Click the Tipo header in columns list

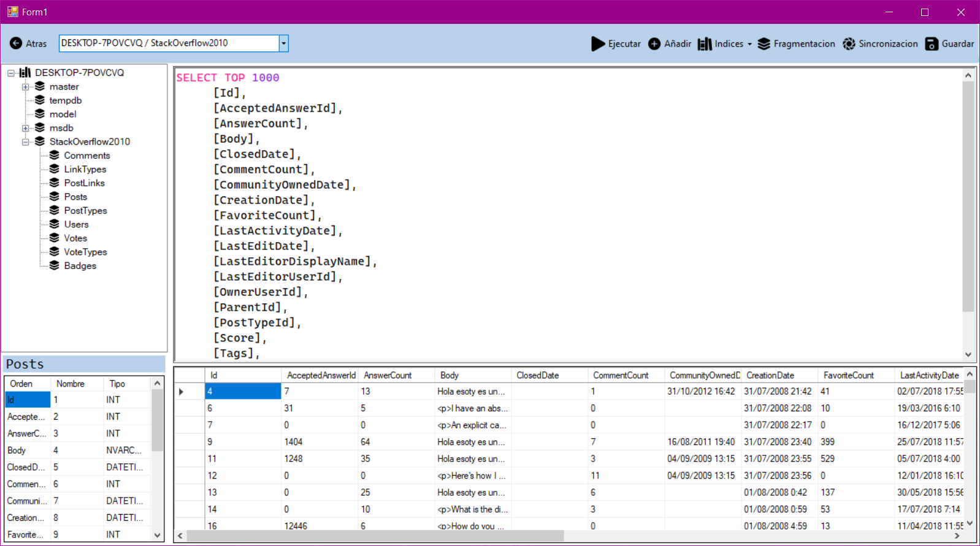tap(127, 384)
